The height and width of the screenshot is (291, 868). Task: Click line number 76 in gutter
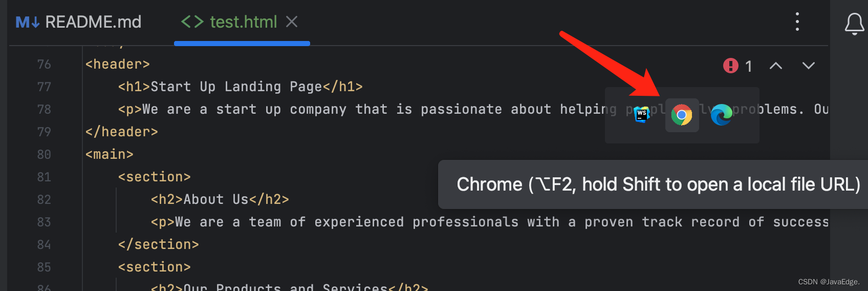[x=44, y=65]
